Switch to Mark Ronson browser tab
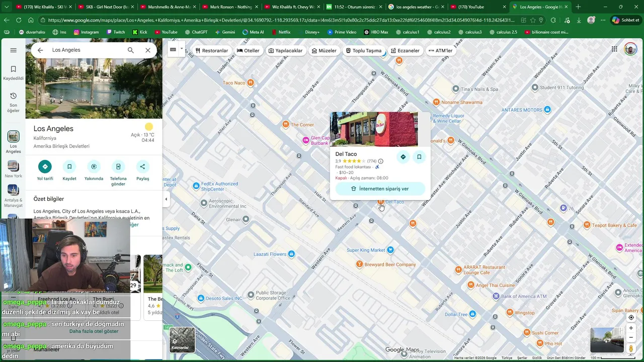This screenshot has width=644, height=362. tap(229, 7)
